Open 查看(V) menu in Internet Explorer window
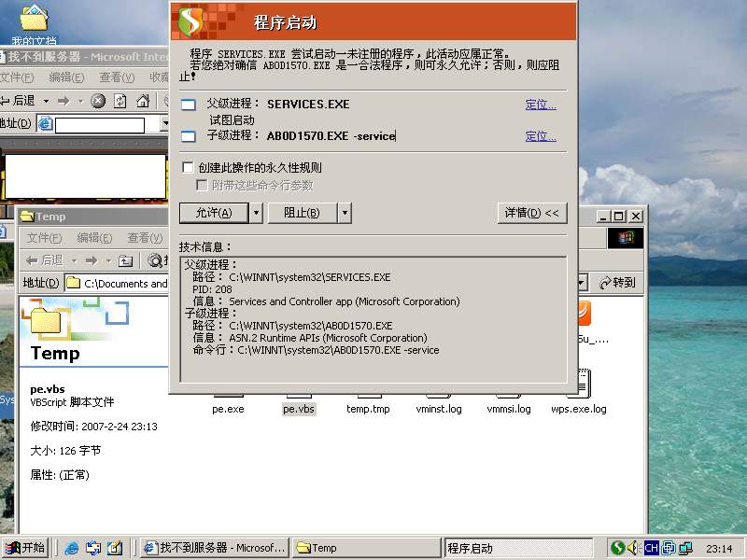The width and height of the screenshot is (747, 560). [x=117, y=77]
